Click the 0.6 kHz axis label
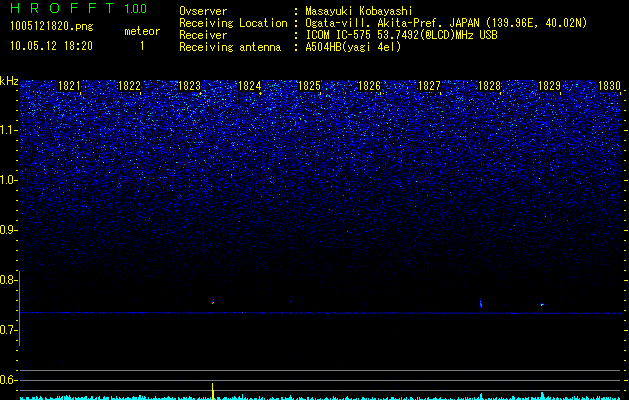629x400 pixels. 7,380
